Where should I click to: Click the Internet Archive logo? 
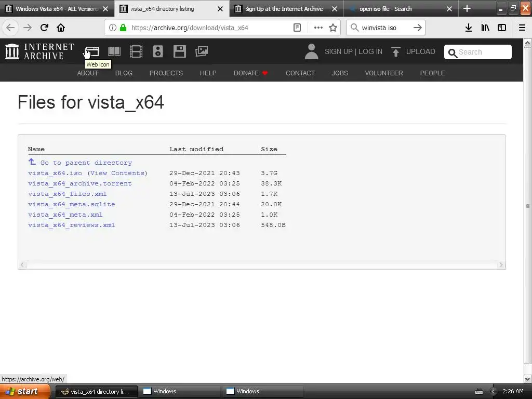click(x=39, y=51)
